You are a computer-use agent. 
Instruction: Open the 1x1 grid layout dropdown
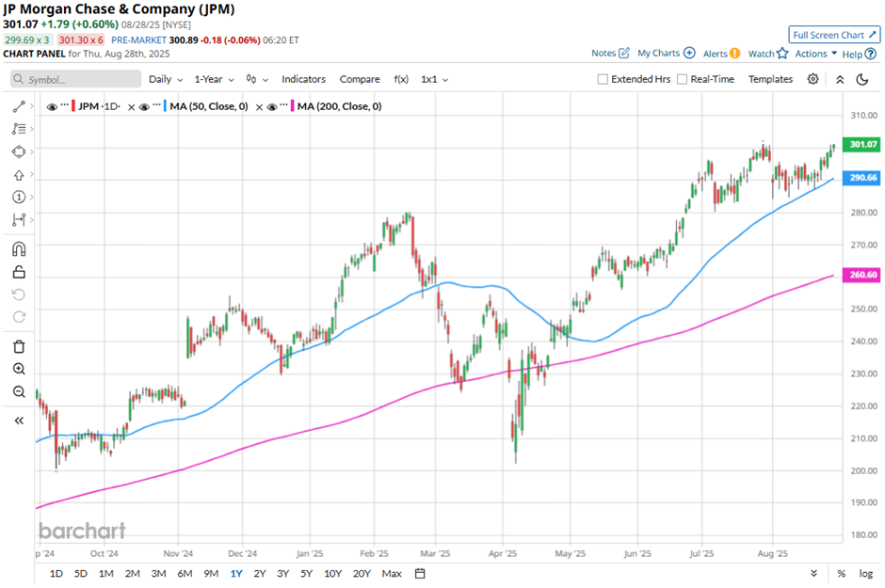(x=434, y=79)
